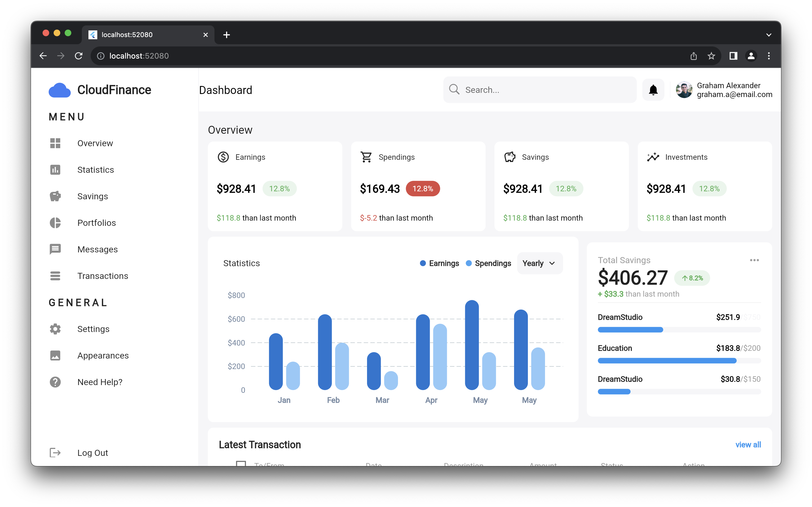Click the Investments trend line icon
Image resolution: width=812 pixels, height=507 pixels.
[653, 156]
